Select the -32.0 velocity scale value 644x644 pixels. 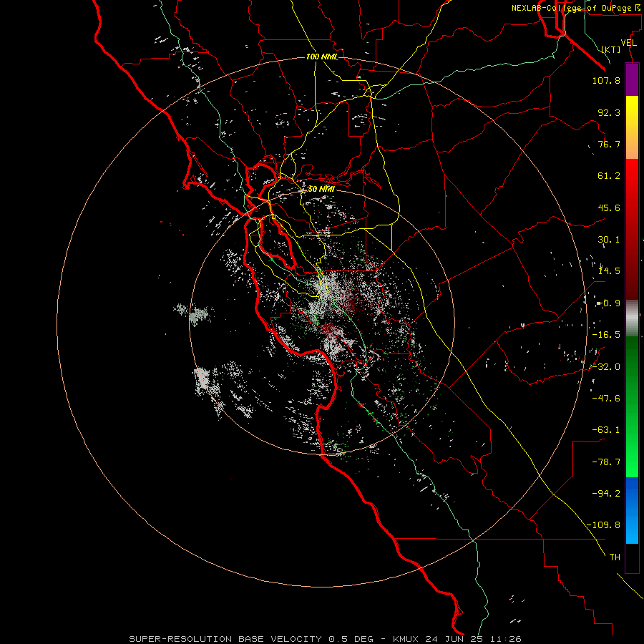(606, 367)
